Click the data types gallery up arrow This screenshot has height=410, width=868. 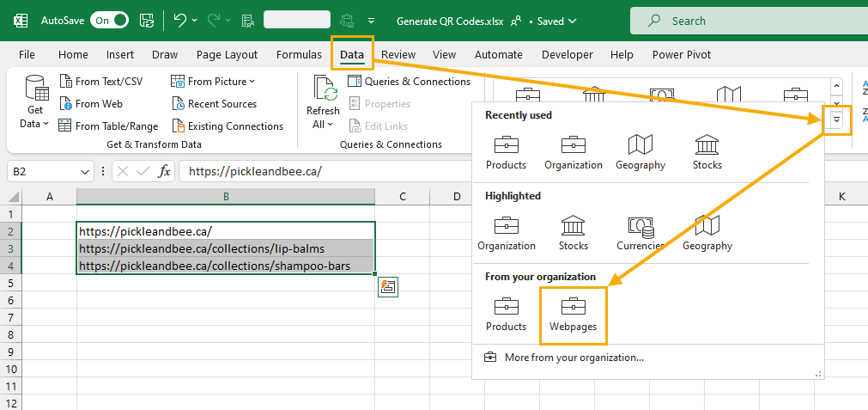click(x=837, y=86)
